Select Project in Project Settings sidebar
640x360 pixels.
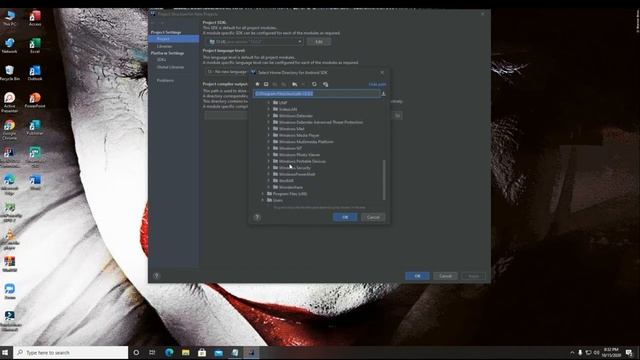173,39
